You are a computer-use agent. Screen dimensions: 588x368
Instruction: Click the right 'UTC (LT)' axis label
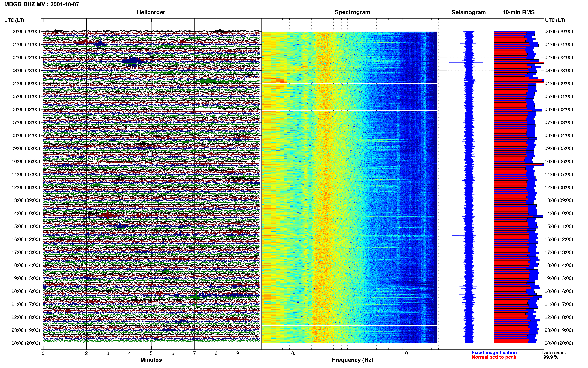(x=555, y=20)
